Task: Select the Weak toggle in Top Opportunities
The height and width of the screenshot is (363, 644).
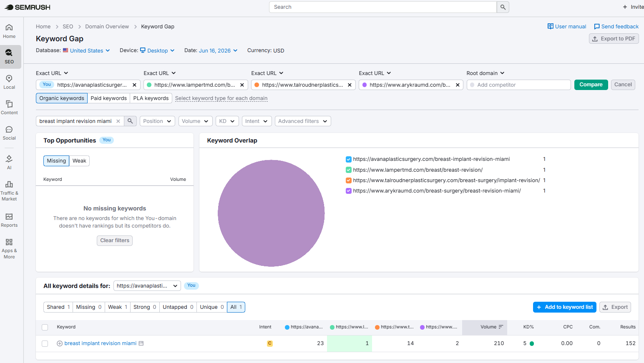Action: (79, 161)
